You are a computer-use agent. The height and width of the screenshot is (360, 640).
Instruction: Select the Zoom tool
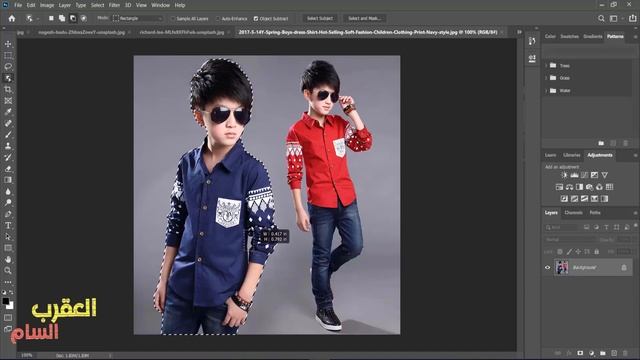[8, 271]
